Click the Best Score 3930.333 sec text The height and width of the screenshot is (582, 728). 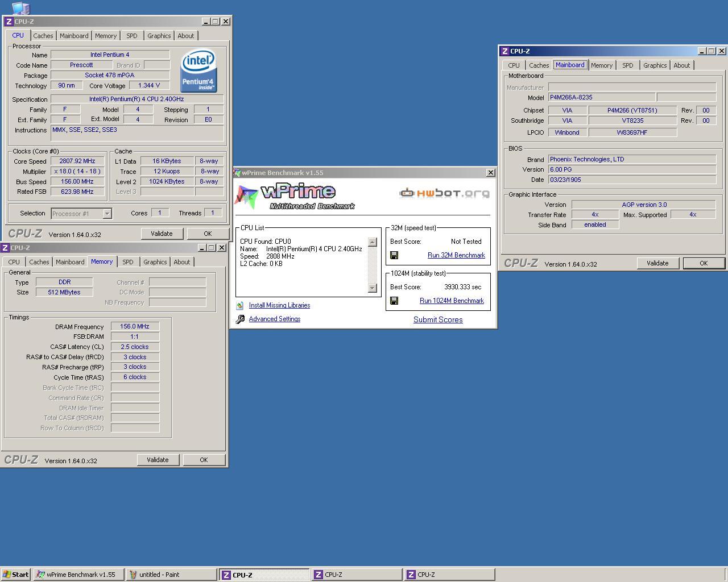tap(462, 287)
